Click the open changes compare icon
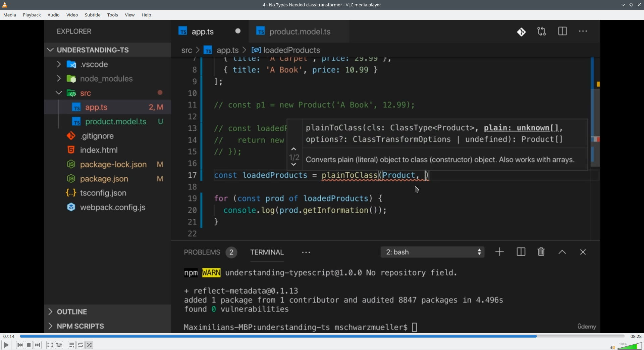 [x=542, y=31]
